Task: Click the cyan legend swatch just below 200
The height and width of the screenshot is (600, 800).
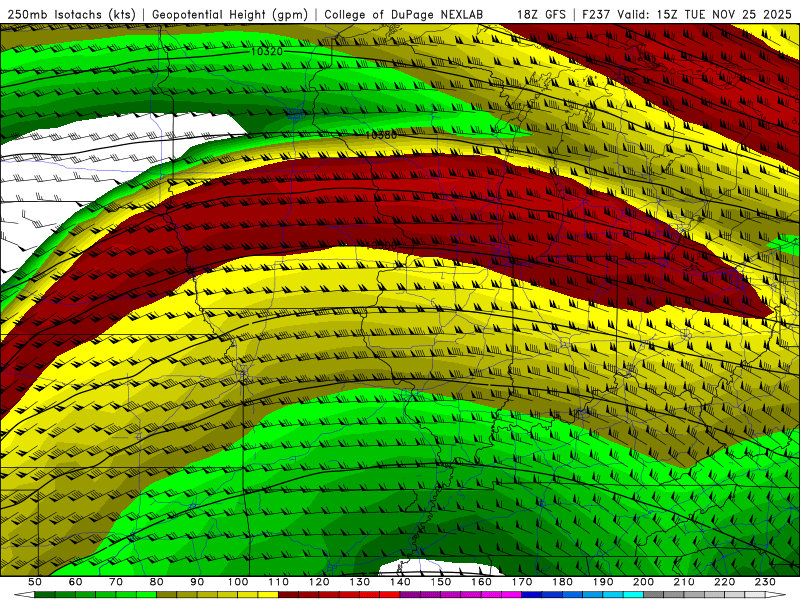Action: point(633,595)
